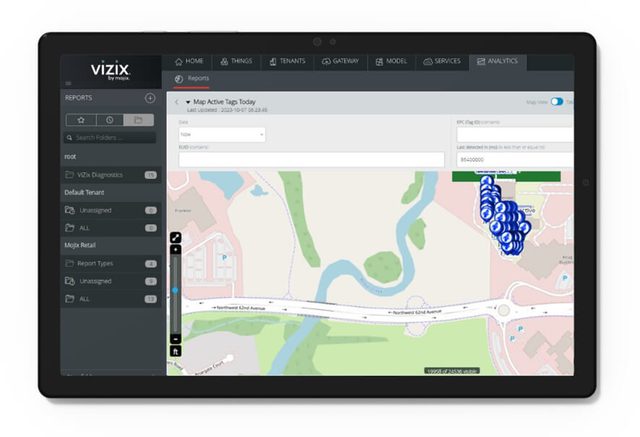Click the ft units map button
This screenshot has width=640, height=437.
tap(175, 352)
